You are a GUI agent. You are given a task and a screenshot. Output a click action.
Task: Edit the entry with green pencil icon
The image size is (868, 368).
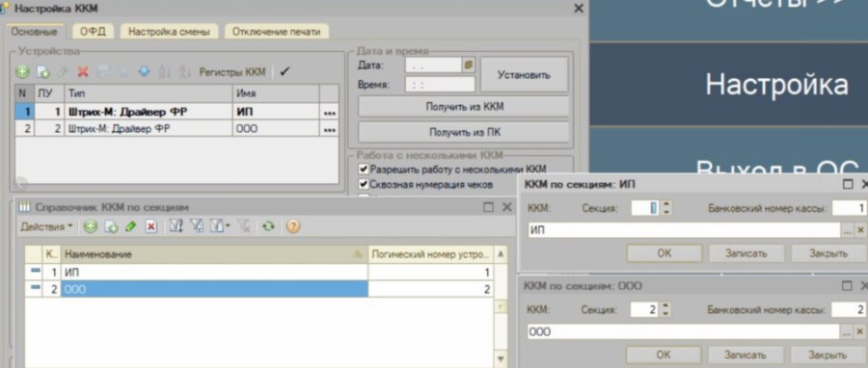point(130,226)
